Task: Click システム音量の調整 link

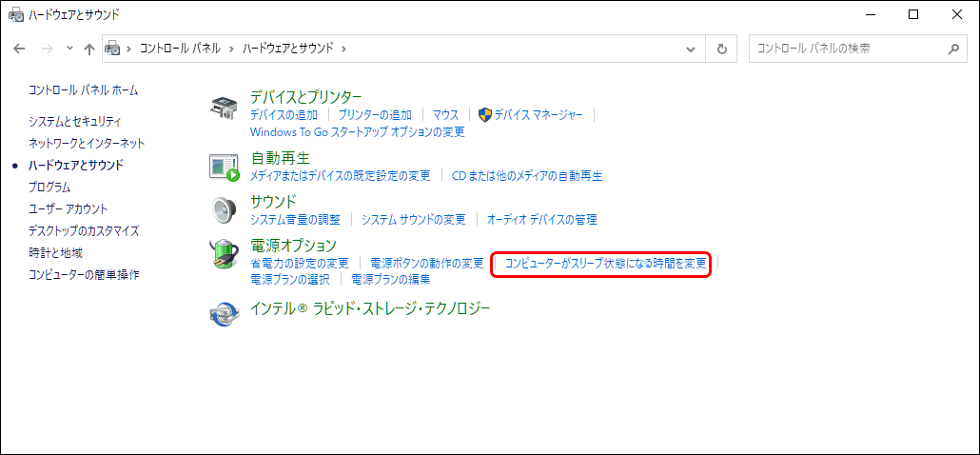Action: pos(296,219)
